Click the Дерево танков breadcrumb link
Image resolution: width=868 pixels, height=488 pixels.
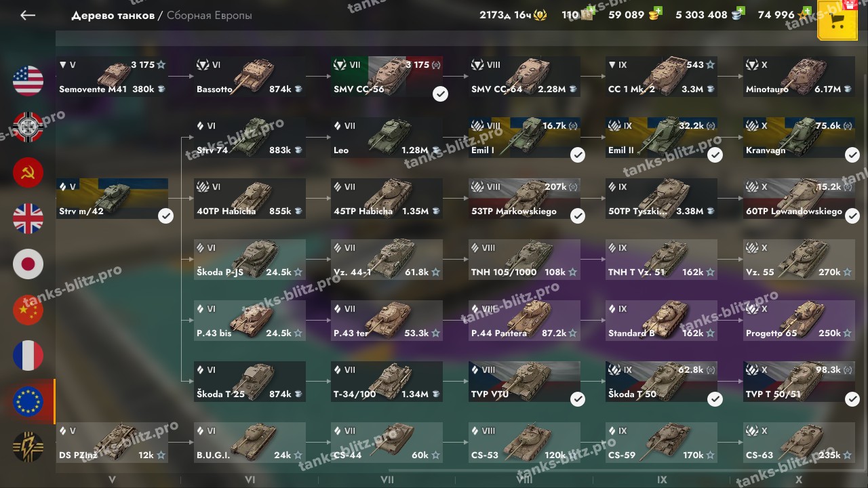(113, 15)
